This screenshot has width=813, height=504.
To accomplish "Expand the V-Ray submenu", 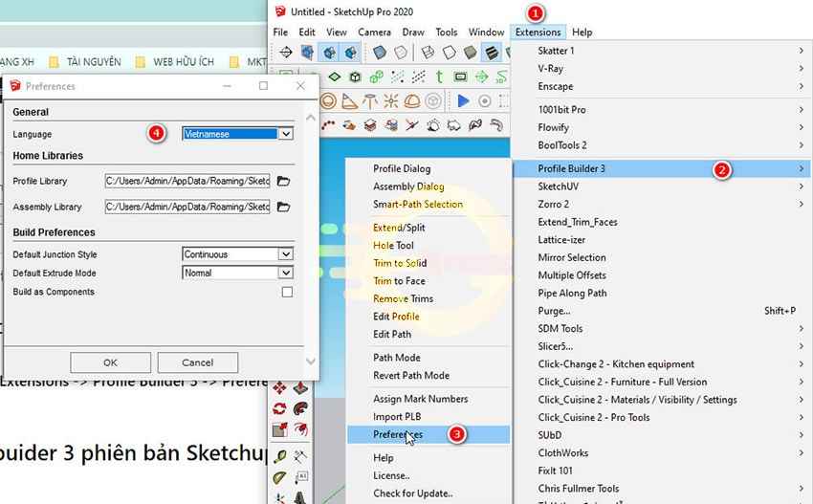I will point(662,69).
